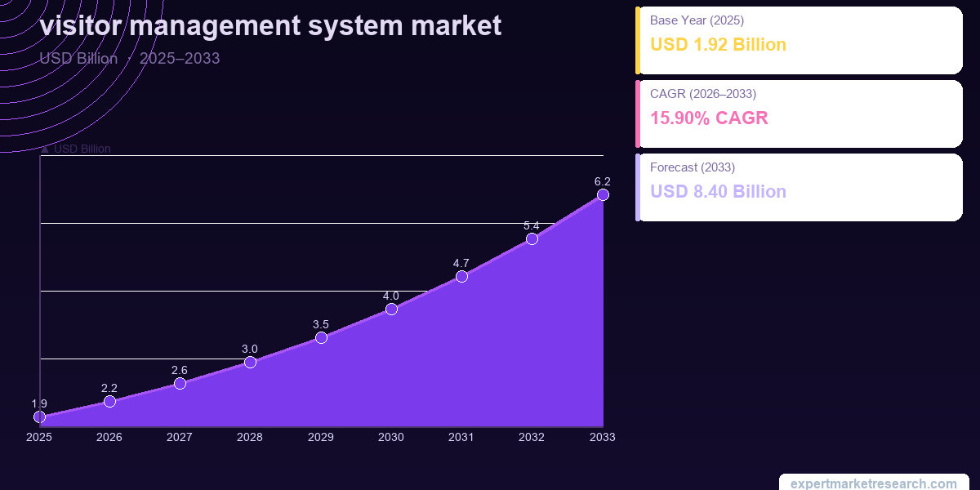Click the value label '4.0'

391,296
